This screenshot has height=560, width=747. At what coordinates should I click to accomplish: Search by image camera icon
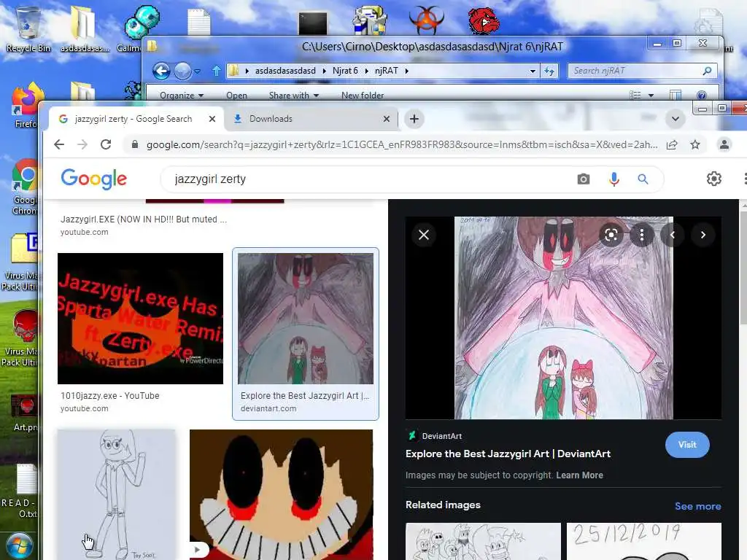pyautogui.click(x=583, y=179)
